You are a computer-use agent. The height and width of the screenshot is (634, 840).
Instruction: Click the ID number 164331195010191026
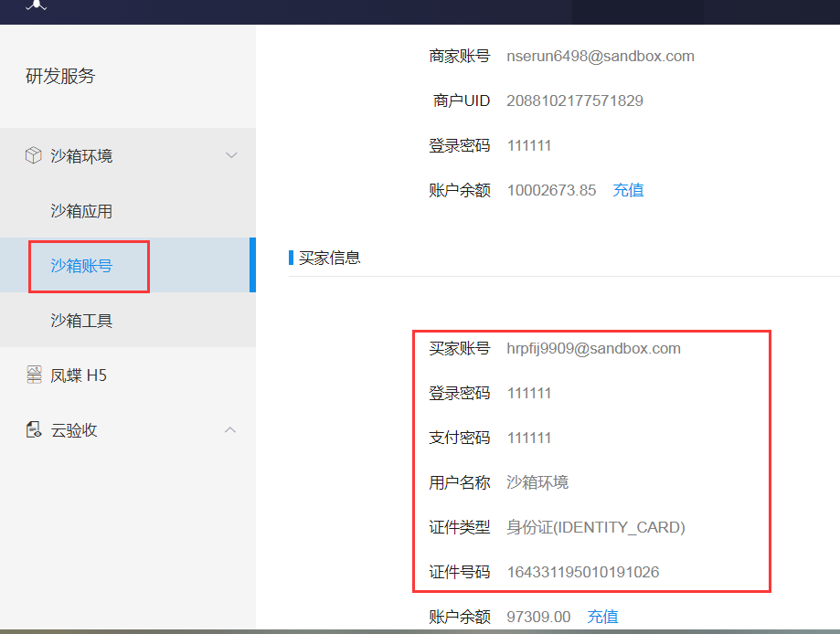click(583, 572)
